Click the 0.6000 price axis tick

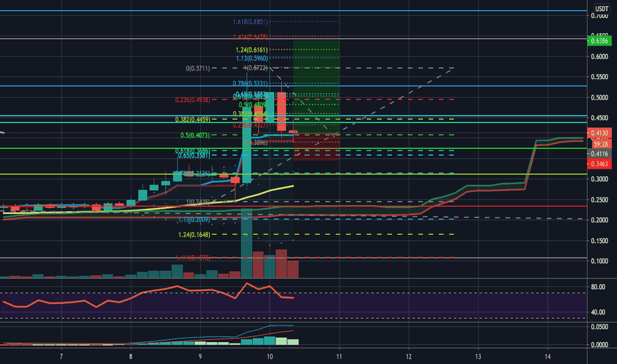coord(599,57)
